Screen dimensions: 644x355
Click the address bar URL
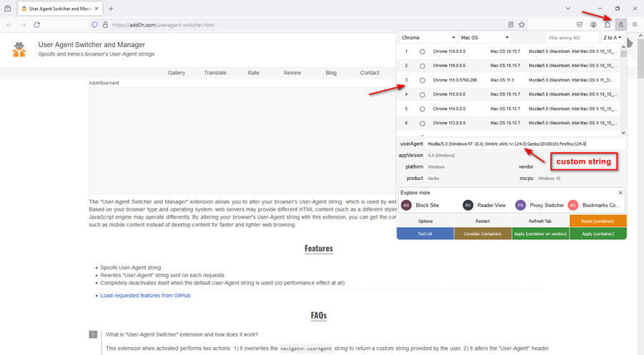tap(163, 24)
